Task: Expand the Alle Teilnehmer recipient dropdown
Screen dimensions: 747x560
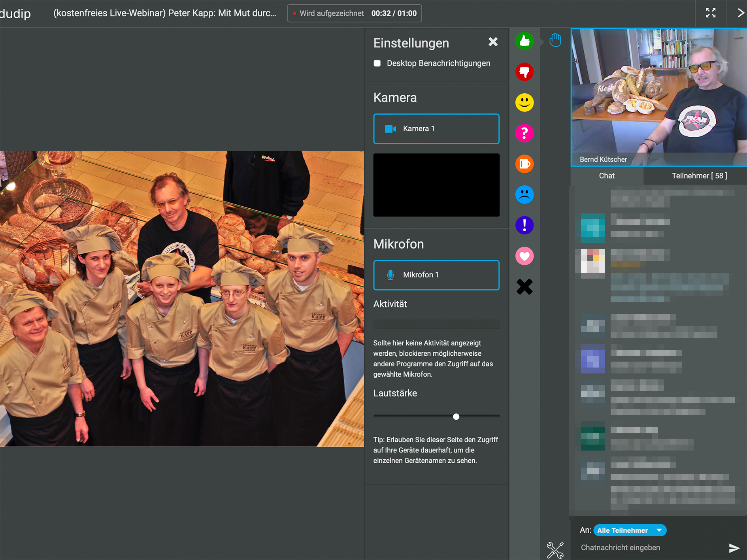Action: coord(630,530)
